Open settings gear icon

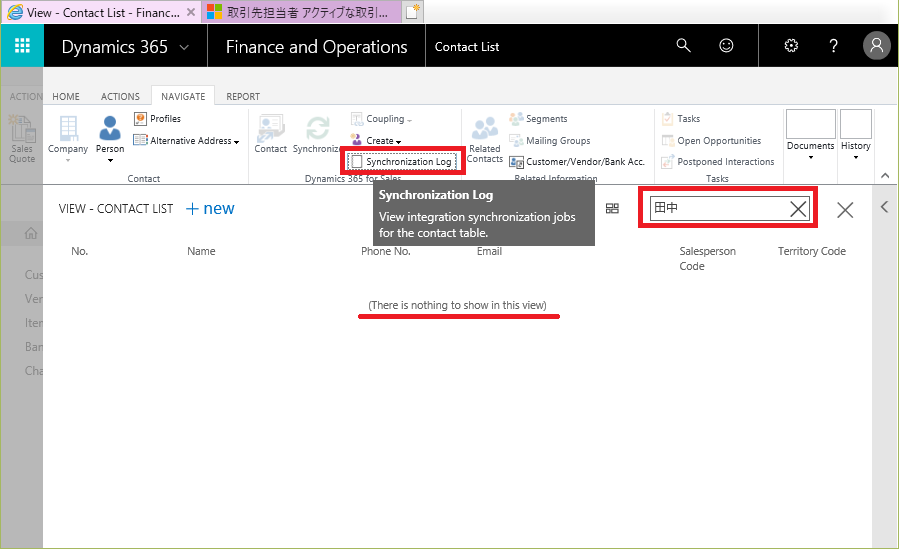pyautogui.click(x=791, y=45)
